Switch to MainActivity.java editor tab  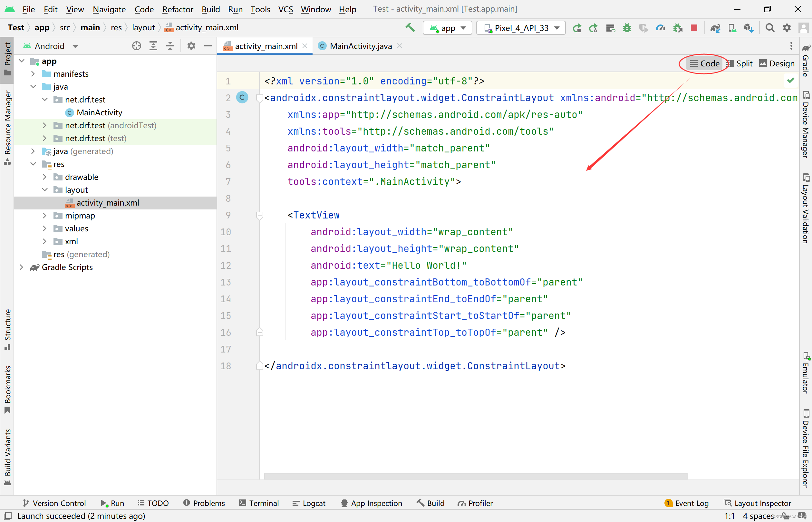click(x=360, y=46)
